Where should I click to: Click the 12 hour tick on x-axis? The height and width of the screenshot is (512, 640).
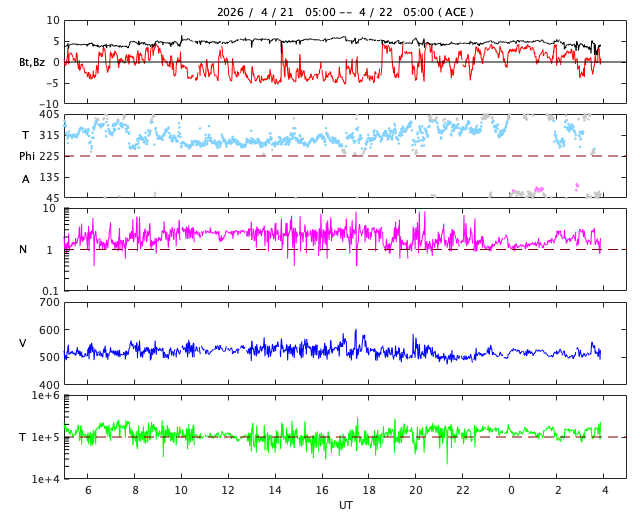[228, 490]
